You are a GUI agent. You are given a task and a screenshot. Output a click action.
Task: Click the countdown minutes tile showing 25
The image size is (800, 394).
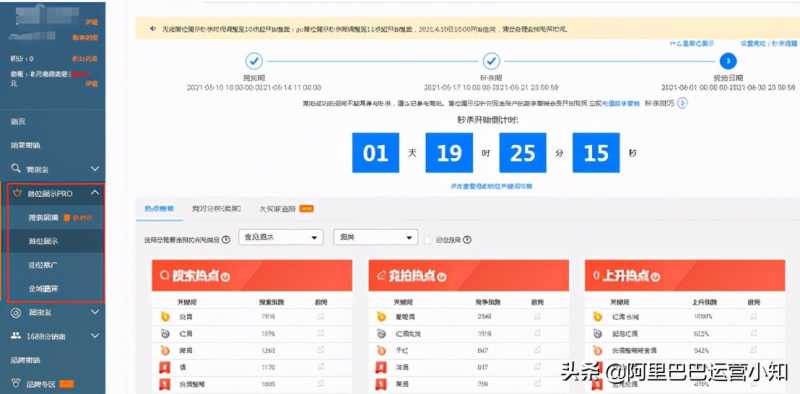coord(522,153)
